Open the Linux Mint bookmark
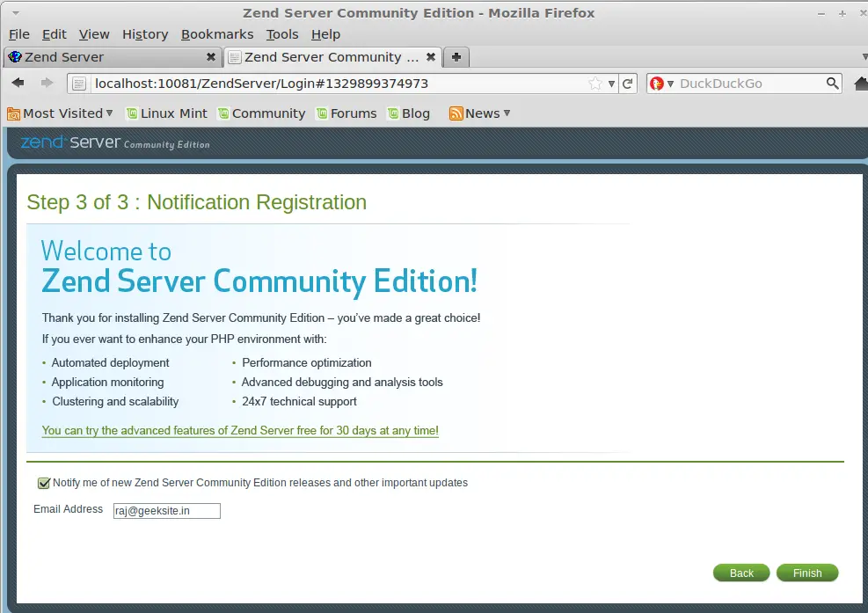 tap(166, 113)
